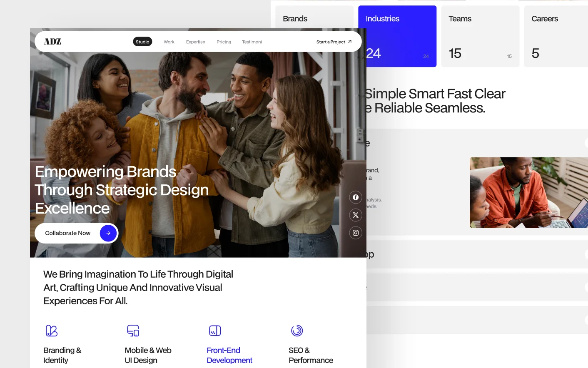Click the ADZ logo
The height and width of the screenshot is (368, 588).
click(52, 42)
